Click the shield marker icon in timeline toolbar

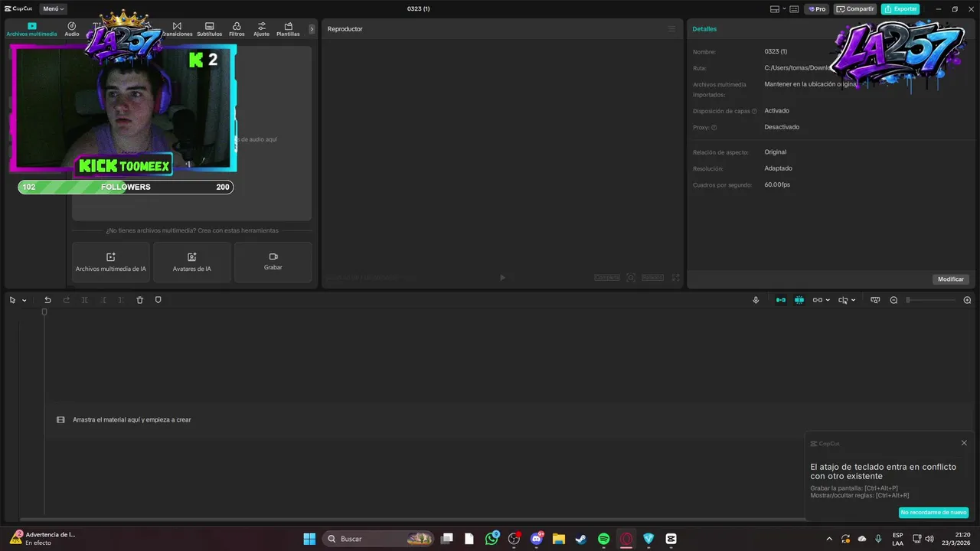[158, 300]
